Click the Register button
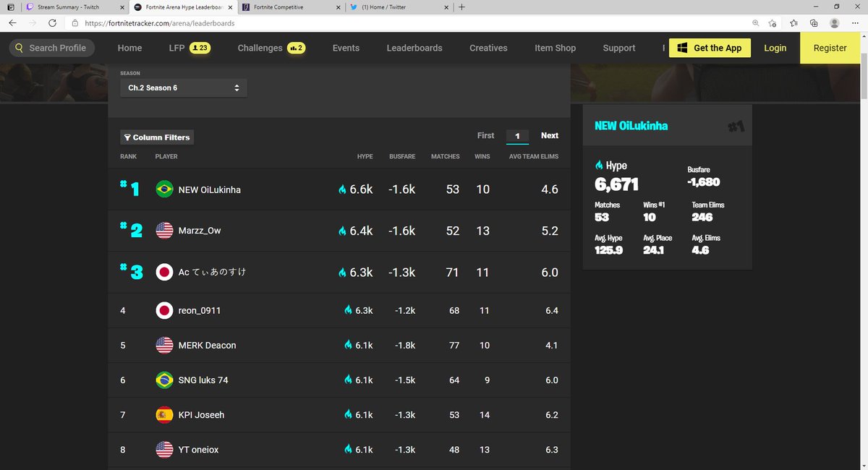The image size is (868, 470). point(830,48)
